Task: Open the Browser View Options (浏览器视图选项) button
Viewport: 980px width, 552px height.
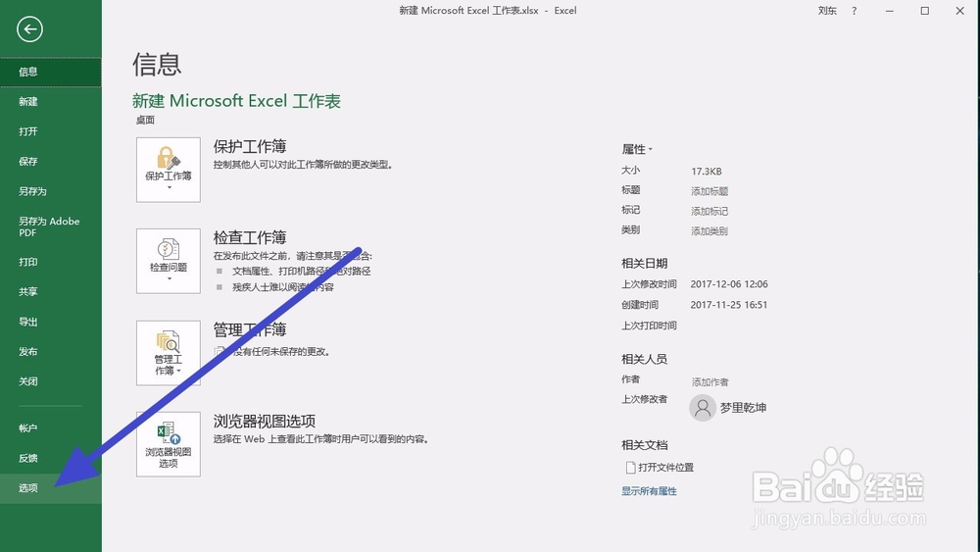Action: (x=169, y=444)
